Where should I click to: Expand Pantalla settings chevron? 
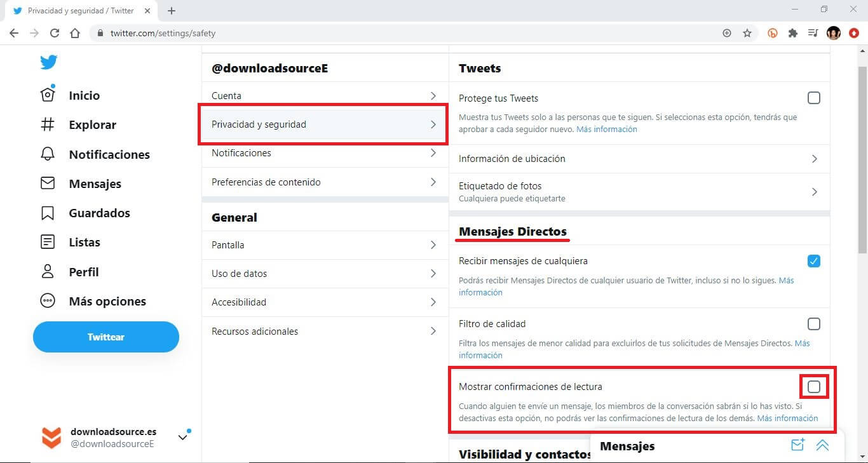tap(433, 245)
